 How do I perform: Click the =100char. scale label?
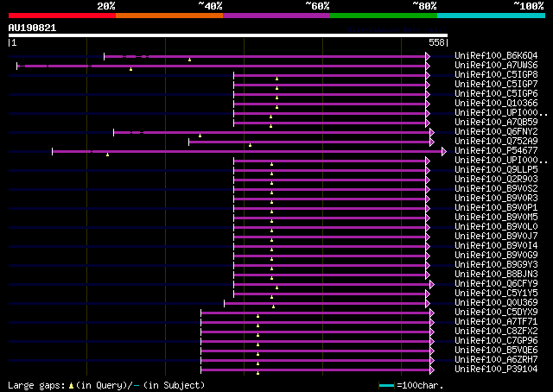pos(420,385)
